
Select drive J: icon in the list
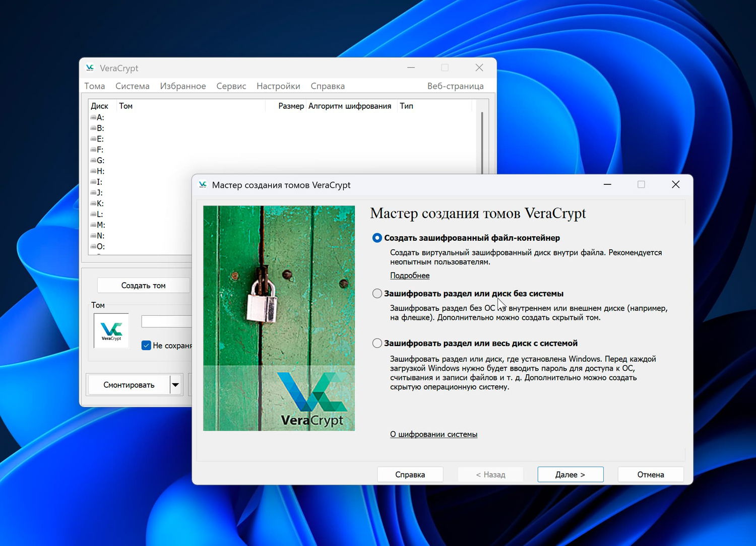click(93, 192)
